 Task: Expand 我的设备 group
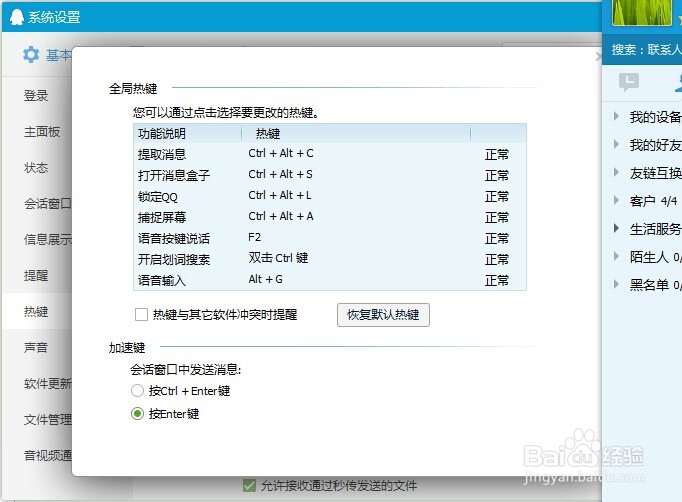point(616,116)
